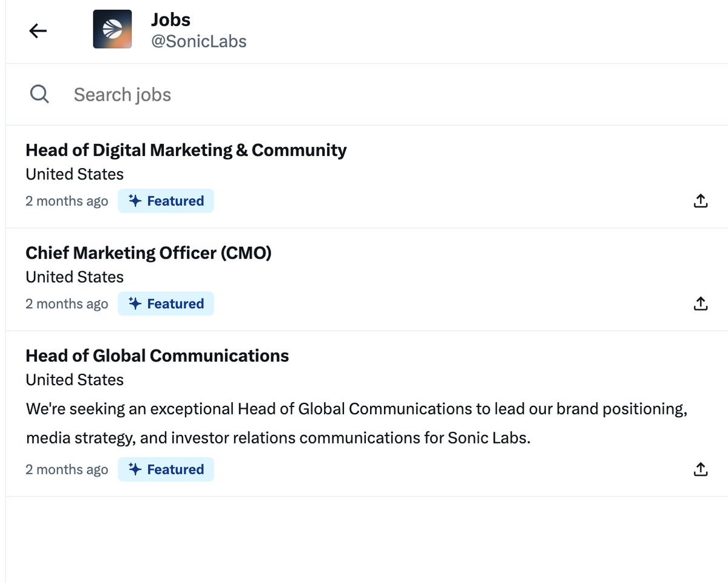This screenshot has width=728, height=583.
Task: Click United States under Head of Global Communications
Action: [x=74, y=380]
